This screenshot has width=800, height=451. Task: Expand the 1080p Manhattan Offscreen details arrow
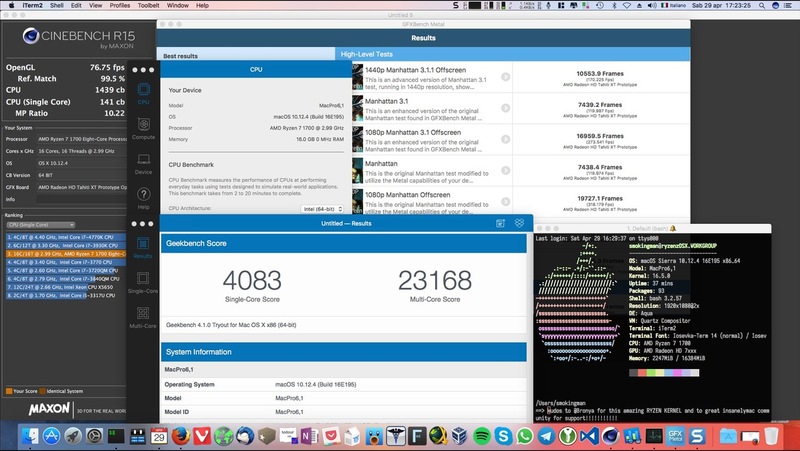pyautogui.click(x=505, y=202)
